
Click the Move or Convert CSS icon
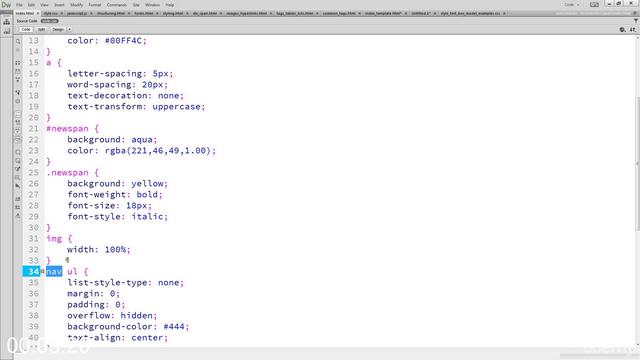coord(18,186)
